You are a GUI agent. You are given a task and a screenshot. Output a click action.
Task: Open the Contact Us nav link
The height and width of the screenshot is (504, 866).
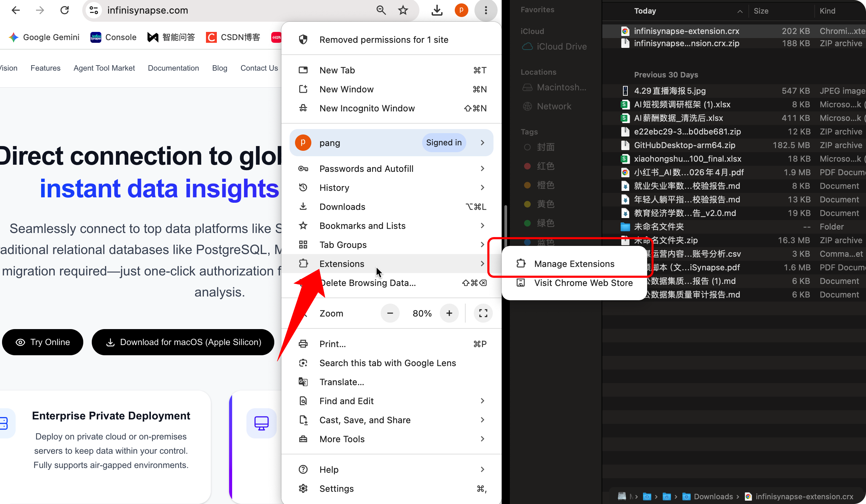pyautogui.click(x=259, y=68)
